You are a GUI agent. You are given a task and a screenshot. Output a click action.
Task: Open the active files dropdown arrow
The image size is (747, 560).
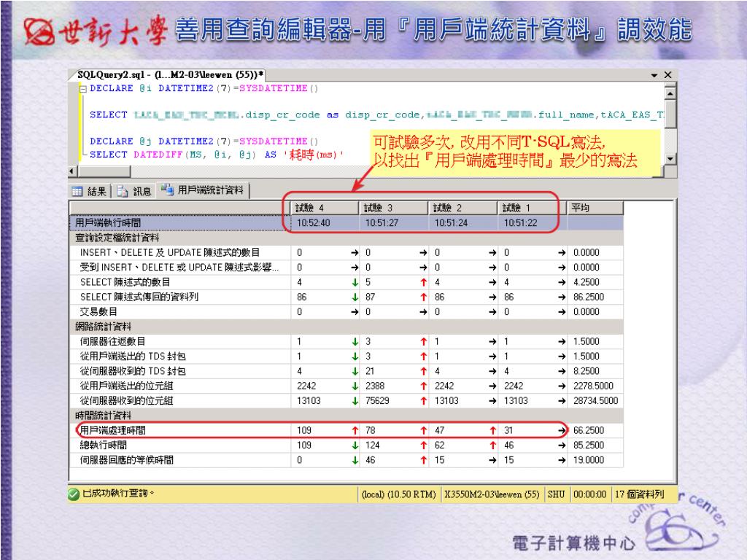(x=654, y=75)
